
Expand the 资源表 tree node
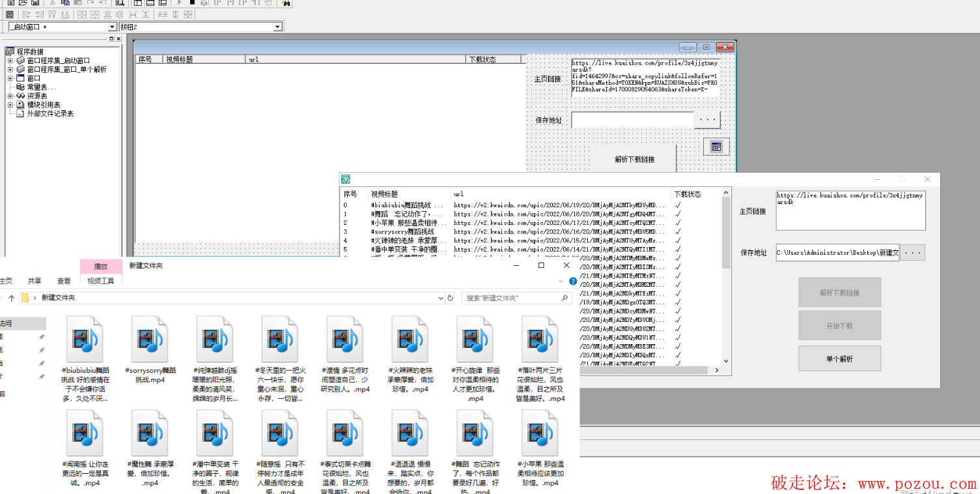(x=10, y=96)
